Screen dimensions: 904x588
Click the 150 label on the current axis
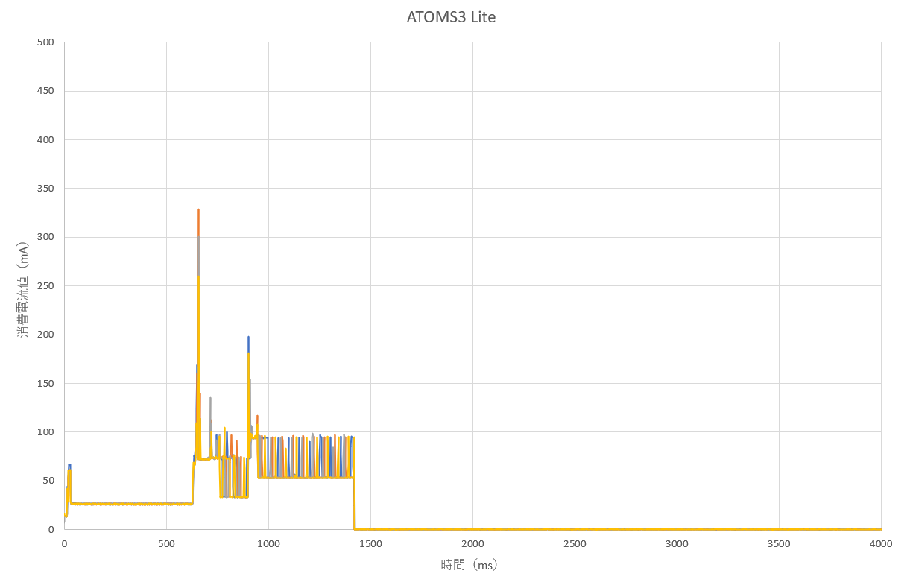point(45,383)
